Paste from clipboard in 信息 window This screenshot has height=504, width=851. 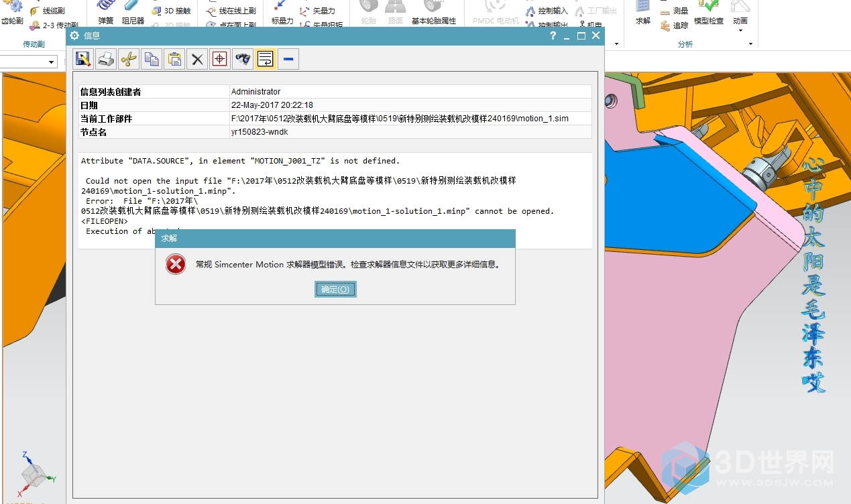point(174,60)
